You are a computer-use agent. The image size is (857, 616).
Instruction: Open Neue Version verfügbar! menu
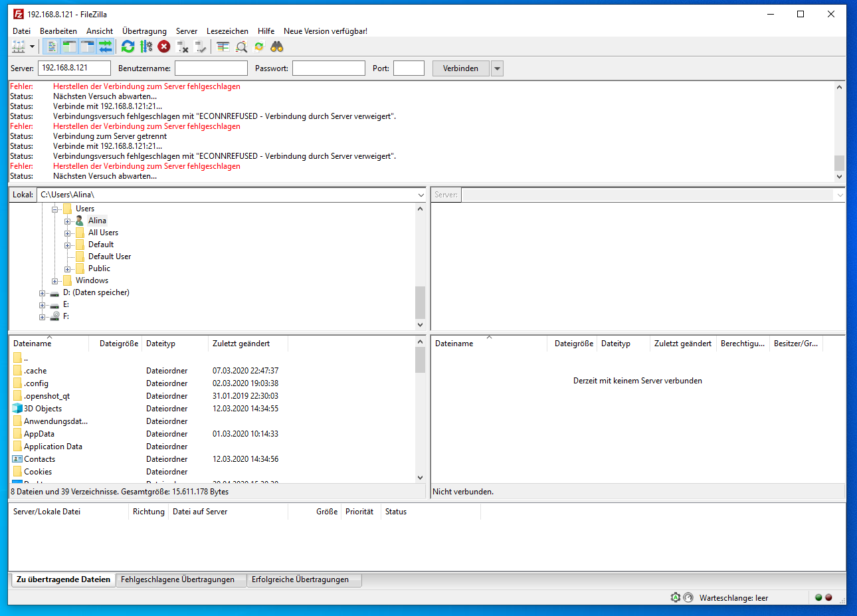click(326, 31)
